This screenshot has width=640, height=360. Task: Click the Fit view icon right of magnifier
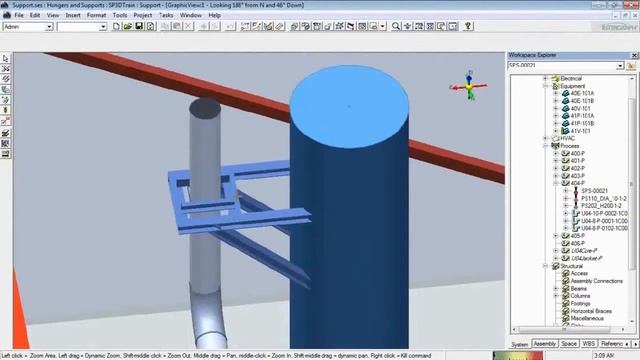pos(407,27)
